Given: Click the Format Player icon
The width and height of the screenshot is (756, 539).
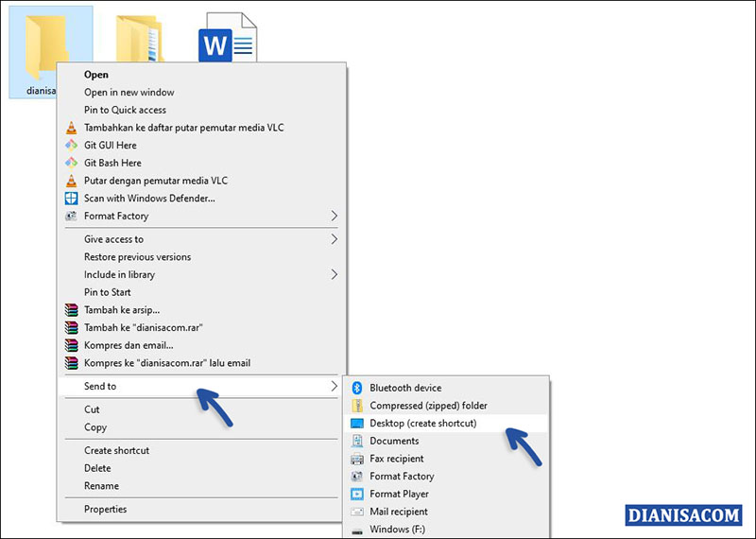Looking at the screenshot, I should tap(357, 495).
